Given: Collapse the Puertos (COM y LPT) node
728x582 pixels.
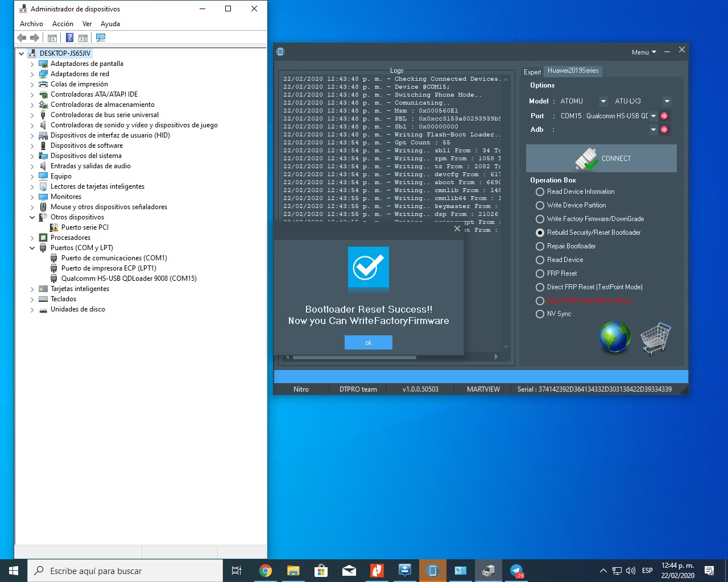Looking at the screenshot, I should 32,248.
